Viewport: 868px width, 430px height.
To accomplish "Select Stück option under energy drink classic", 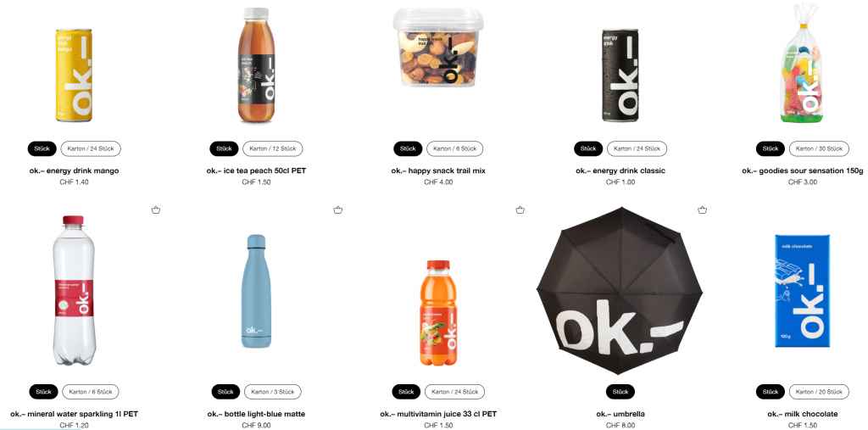I will (588, 148).
